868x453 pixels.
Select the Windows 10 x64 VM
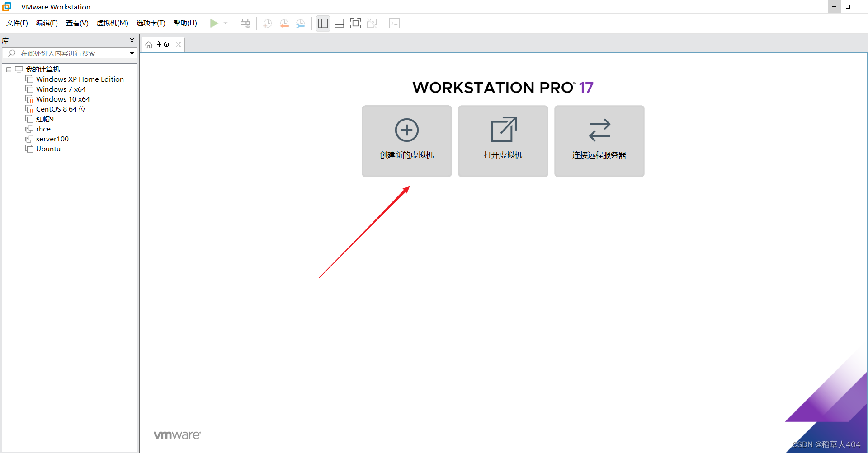click(x=63, y=99)
